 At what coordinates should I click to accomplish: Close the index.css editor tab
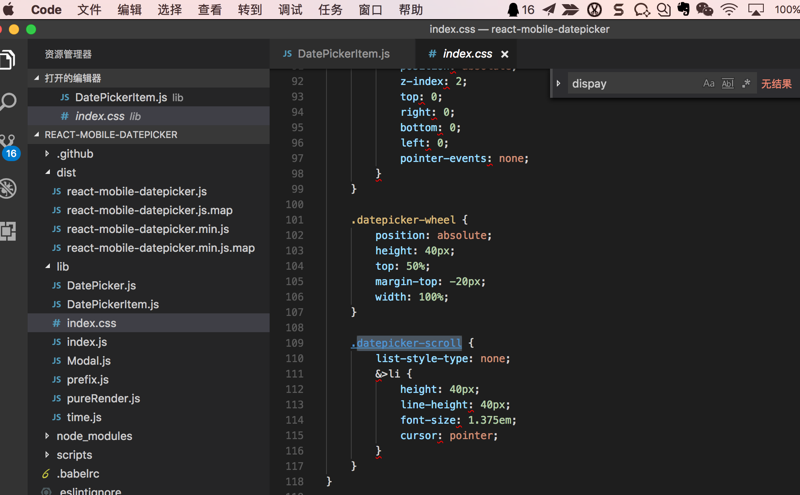pos(504,54)
